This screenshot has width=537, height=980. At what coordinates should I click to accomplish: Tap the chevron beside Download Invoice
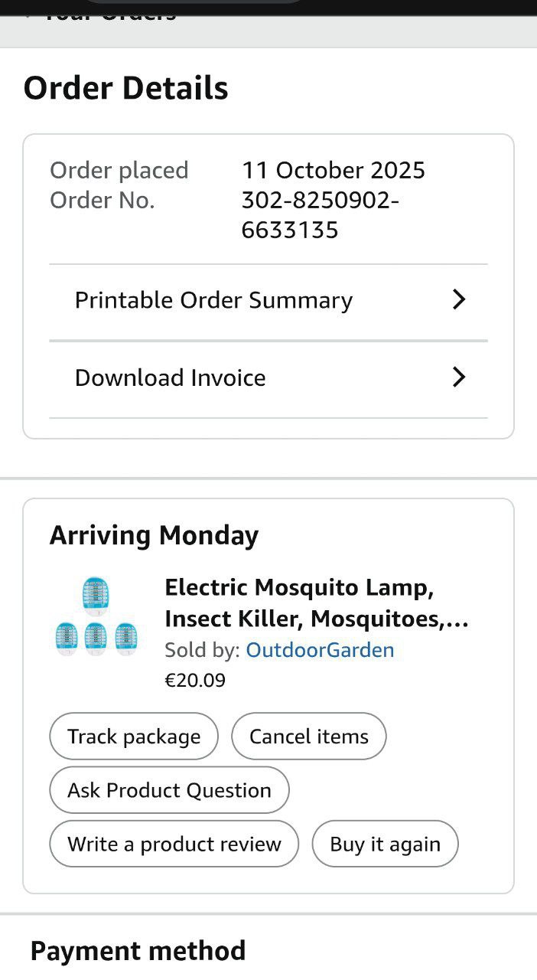(459, 377)
